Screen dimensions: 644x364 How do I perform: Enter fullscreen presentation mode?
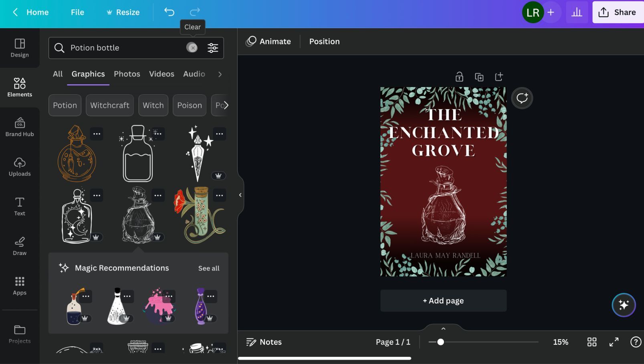coord(614,342)
